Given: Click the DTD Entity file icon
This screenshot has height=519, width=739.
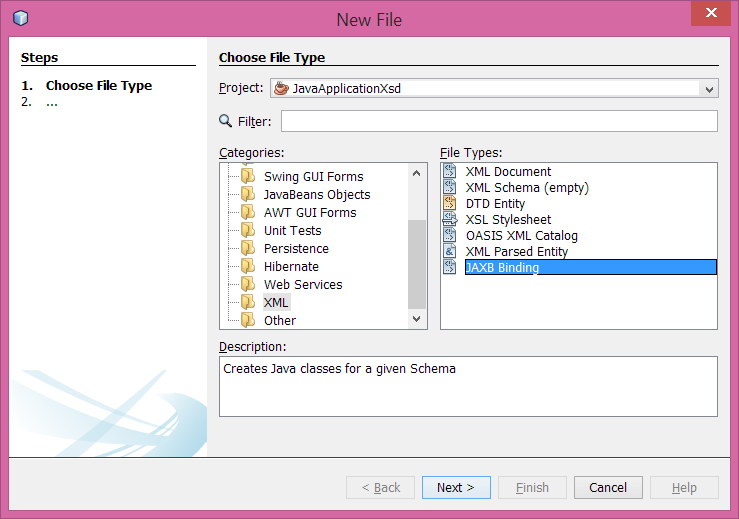Looking at the screenshot, I should pyautogui.click(x=450, y=203).
